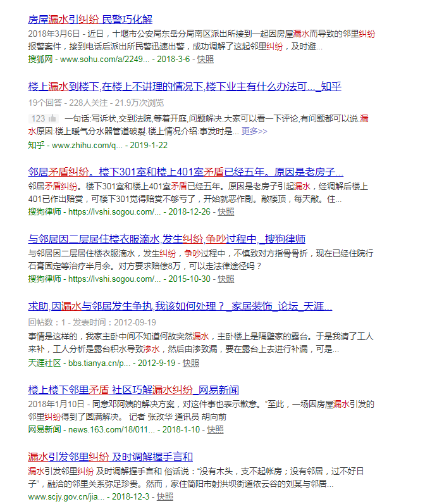This screenshot has width=425, height=504.
Task: View 快照 for the scjy.gov.cn result
Action: tap(165, 497)
